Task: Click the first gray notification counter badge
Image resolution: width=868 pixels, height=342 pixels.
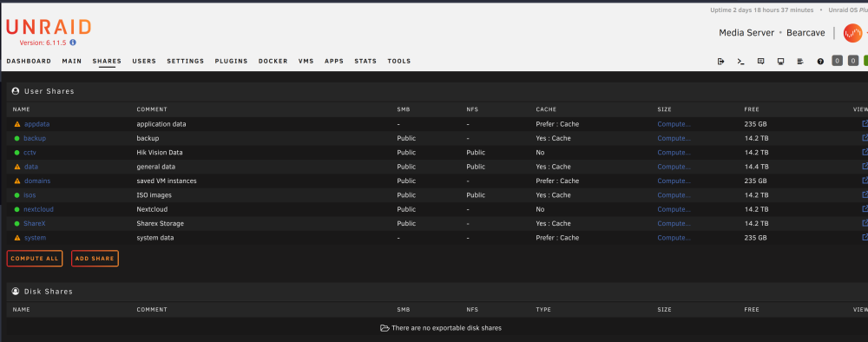Action: coord(837,61)
